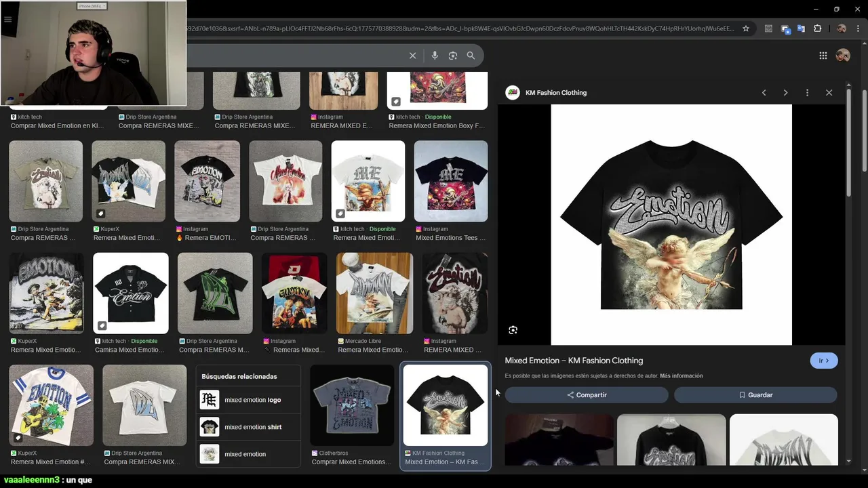Open cartoon Emotion shirt thumbnail from KuperX
Image resolution: width=868 pixels, height=488 pixels.
46,293
